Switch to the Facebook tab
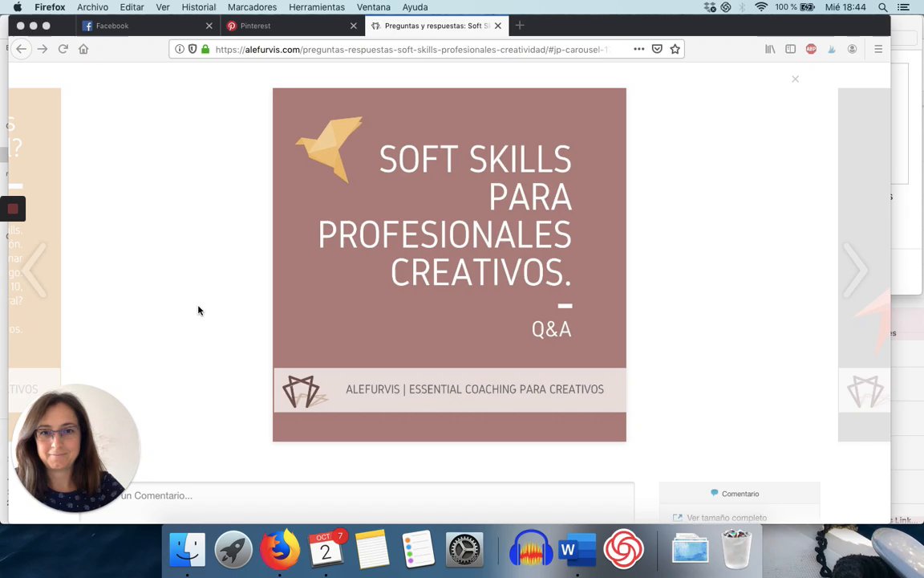Viewport: 924px width, 578px height. click(x=148, y=26)
